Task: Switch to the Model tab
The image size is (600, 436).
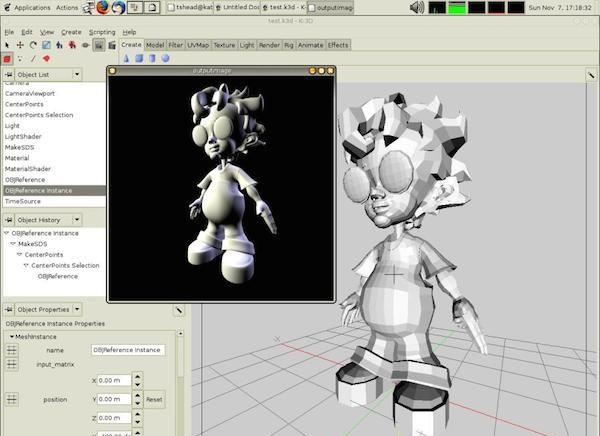Action: click(155, 45)
